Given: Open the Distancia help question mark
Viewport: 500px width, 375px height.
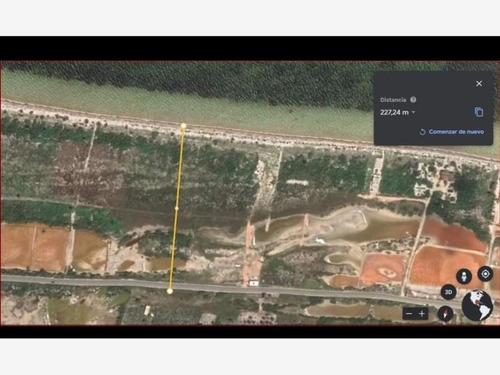Looking at the screenshot, I should pyautogui.click(x=413, y=100).
